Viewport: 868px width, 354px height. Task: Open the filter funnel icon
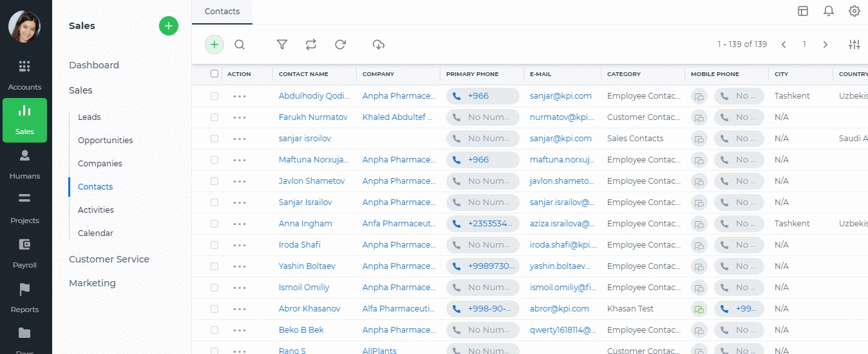tap(282, 44)
